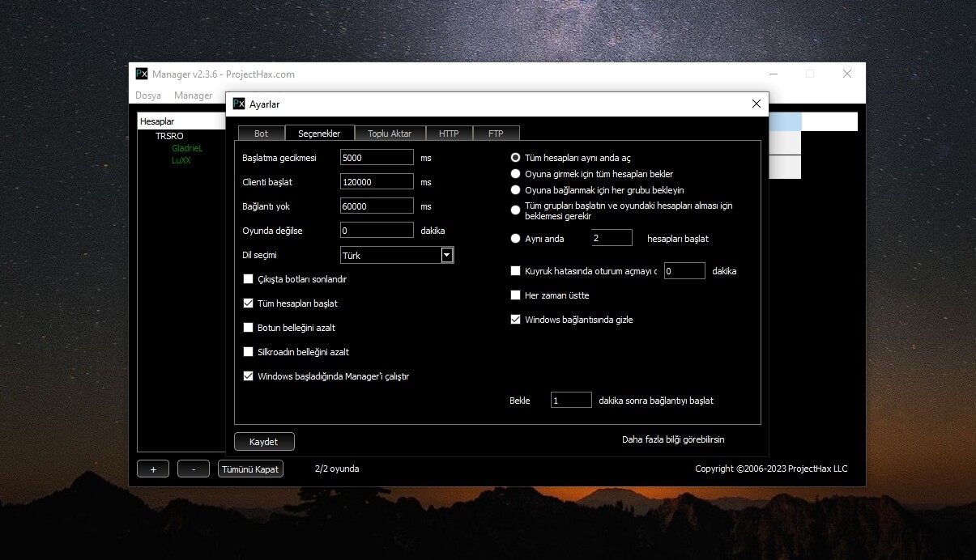Select the GladrieL account in the tree
This screenshot has width=976, height=560.
pyautogui.click(x=187, y=148)
